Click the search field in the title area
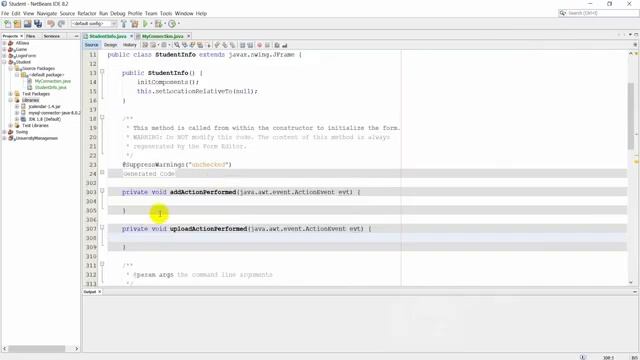 pos(598,13)
